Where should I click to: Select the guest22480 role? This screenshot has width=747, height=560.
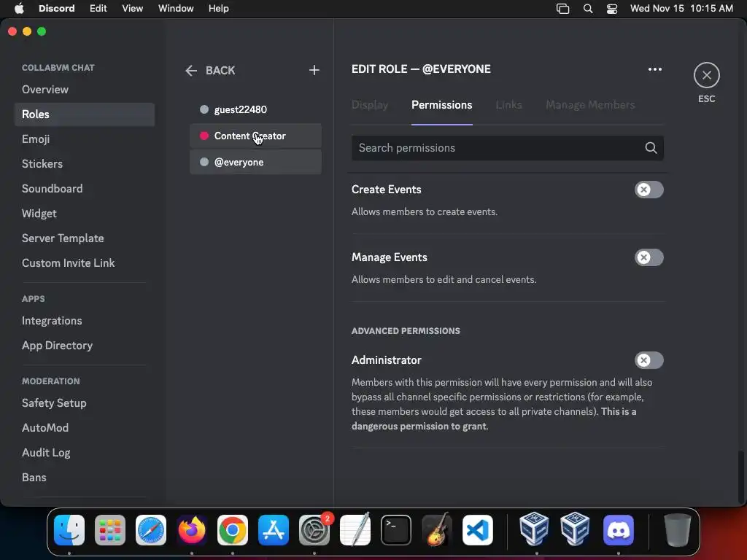point(255,109)
